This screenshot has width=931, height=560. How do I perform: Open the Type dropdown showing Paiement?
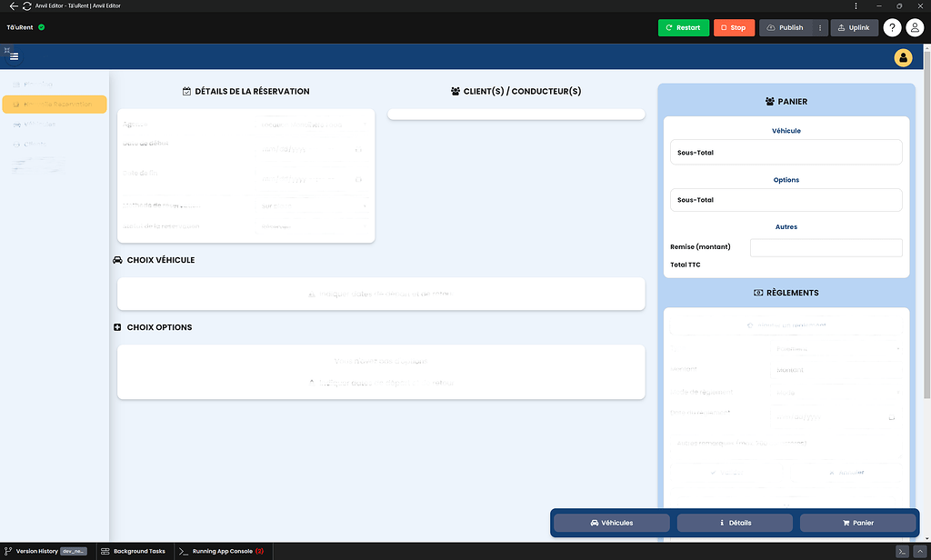836,348
